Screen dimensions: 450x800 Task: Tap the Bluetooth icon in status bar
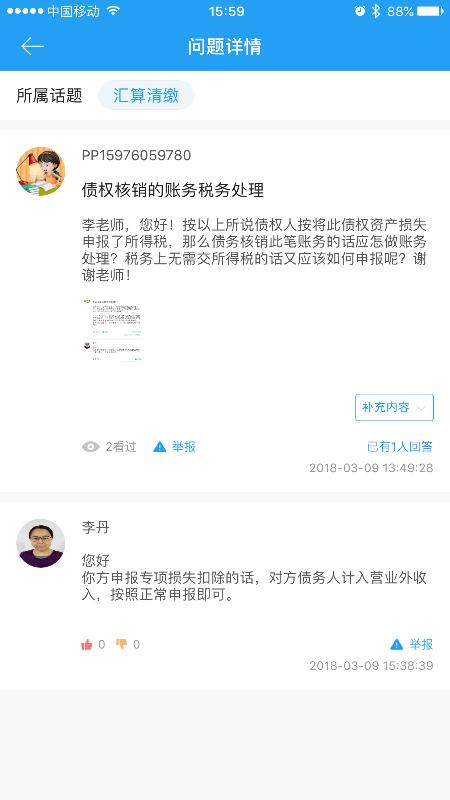(x=376, y=11)
